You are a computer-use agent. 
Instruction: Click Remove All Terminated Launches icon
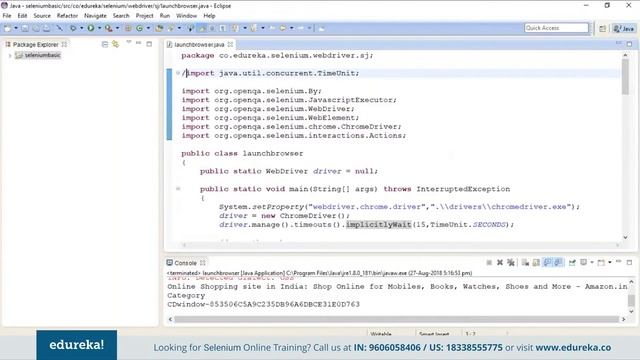click(511, 262)
